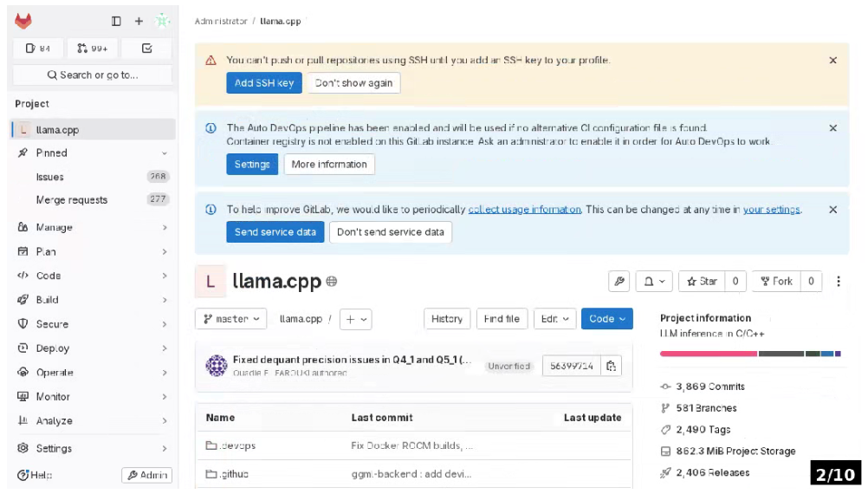Image resolution: width=868 pixels, height=494 pixels.
Task: Click the GitLab fox logo
Action: point(23,21)
